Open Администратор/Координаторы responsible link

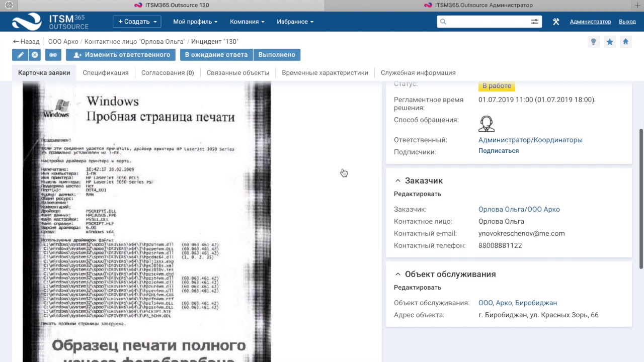click(x=530, y=140)
